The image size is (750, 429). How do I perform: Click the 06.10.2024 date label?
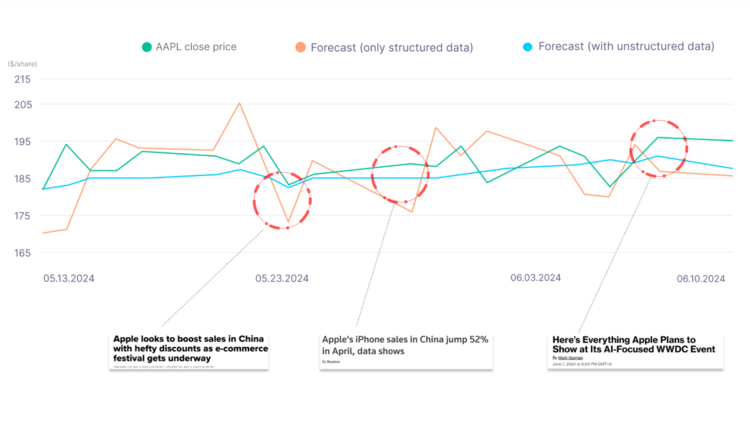698,279
